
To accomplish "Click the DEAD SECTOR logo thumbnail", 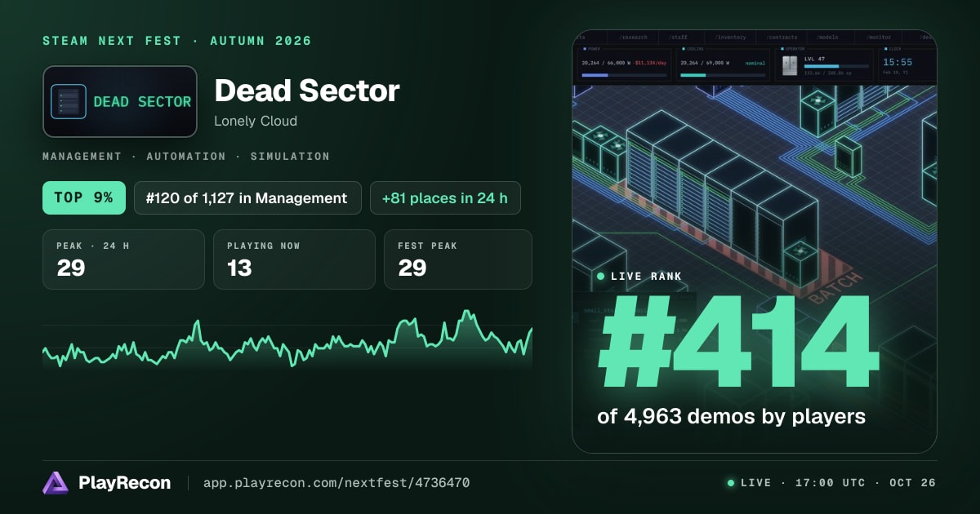I will click(120, 102).
